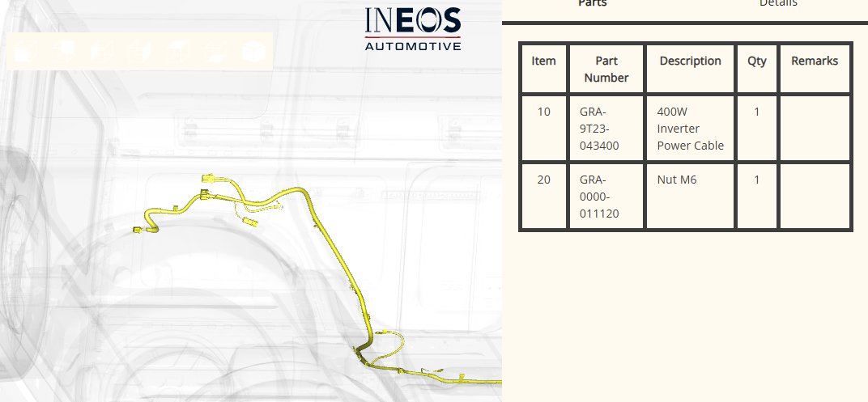
Task: Click the 400W Inverter Power Cable description
Action: (x=690, y=129)
